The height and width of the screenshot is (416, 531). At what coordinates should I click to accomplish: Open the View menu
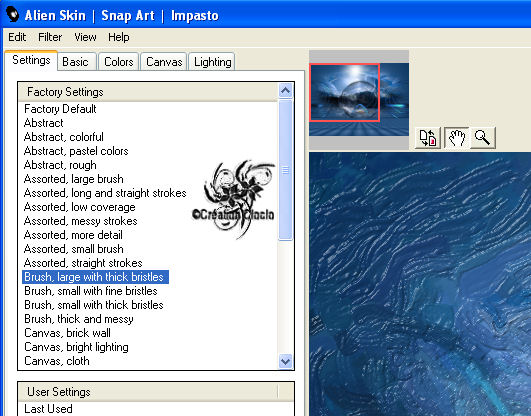click(85, 37)
